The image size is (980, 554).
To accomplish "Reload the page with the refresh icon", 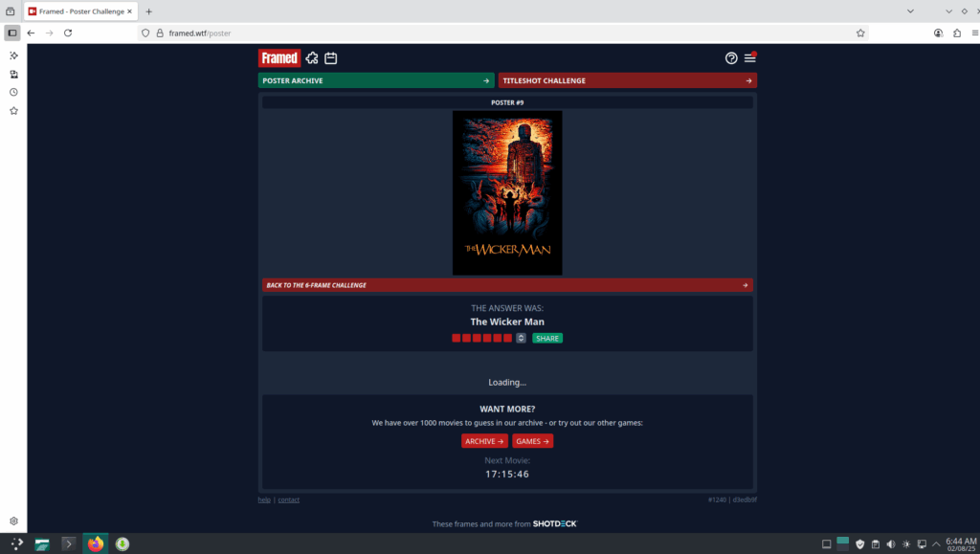I will pyautogui.click(x=68, y=33).
